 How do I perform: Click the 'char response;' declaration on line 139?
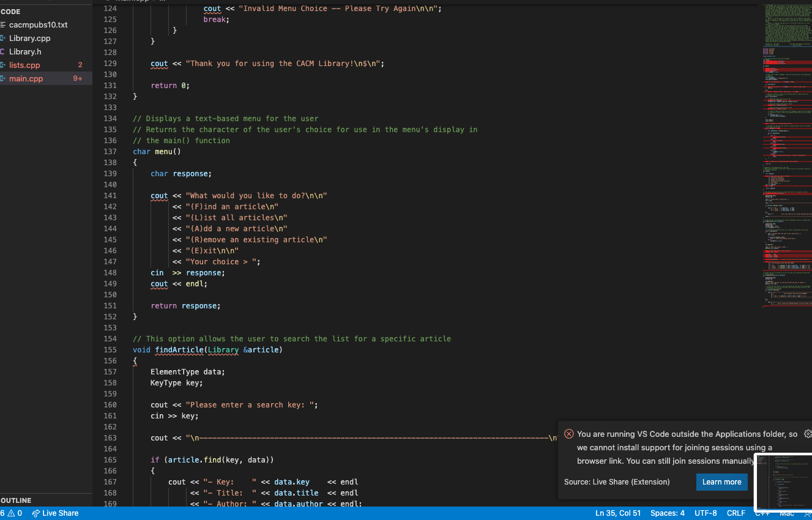(x=181, y=174)
